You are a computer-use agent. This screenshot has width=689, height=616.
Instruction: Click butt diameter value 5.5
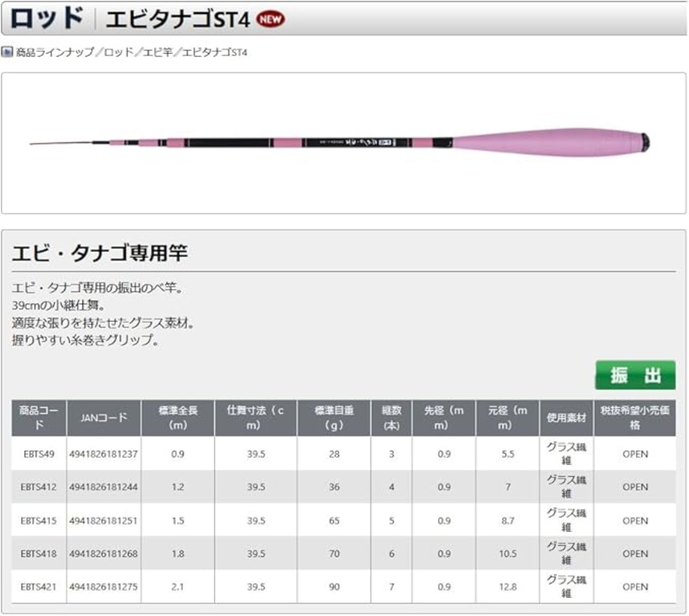(x=508, y=454)
